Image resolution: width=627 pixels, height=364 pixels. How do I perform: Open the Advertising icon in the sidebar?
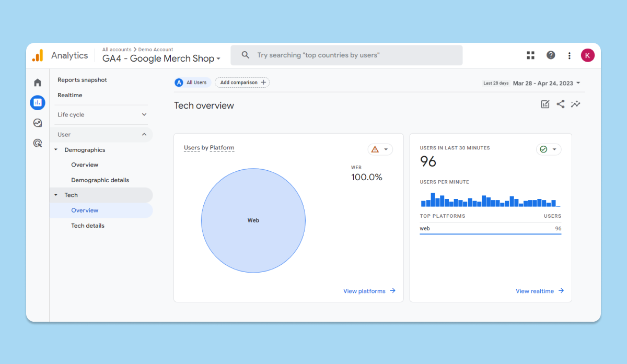click(38, 143)
